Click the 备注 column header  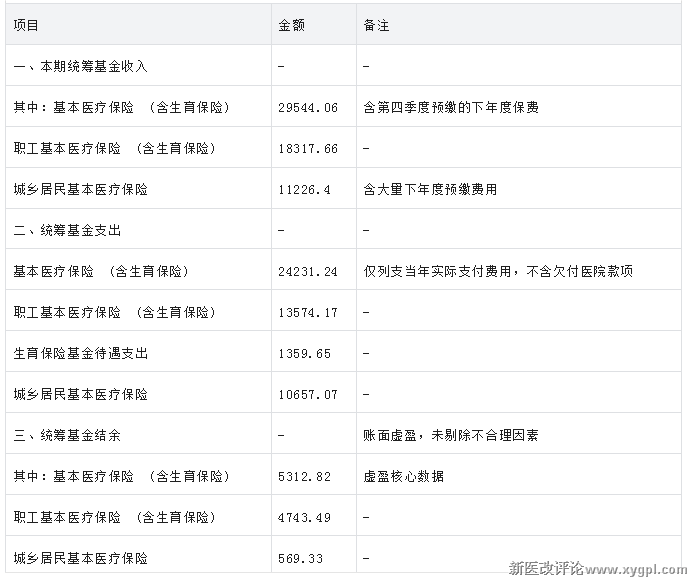377,25
